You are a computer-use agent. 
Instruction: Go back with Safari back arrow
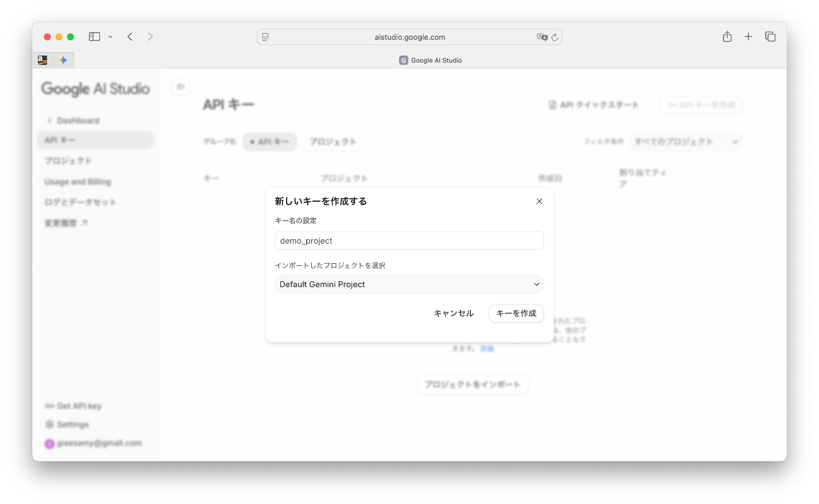pyautogui.click(x=130, y=37)
